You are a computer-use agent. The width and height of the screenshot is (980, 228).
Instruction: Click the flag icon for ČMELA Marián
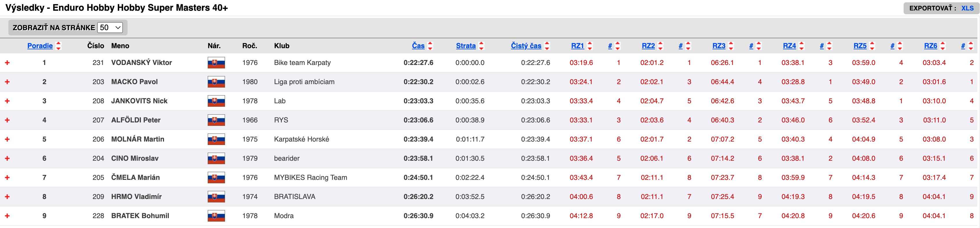pos(216,178)
